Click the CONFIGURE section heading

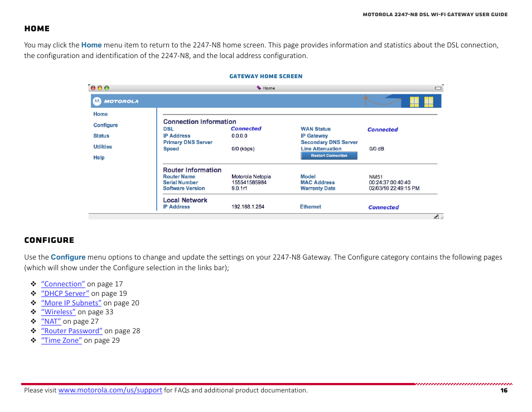click(x=49, y=240)
